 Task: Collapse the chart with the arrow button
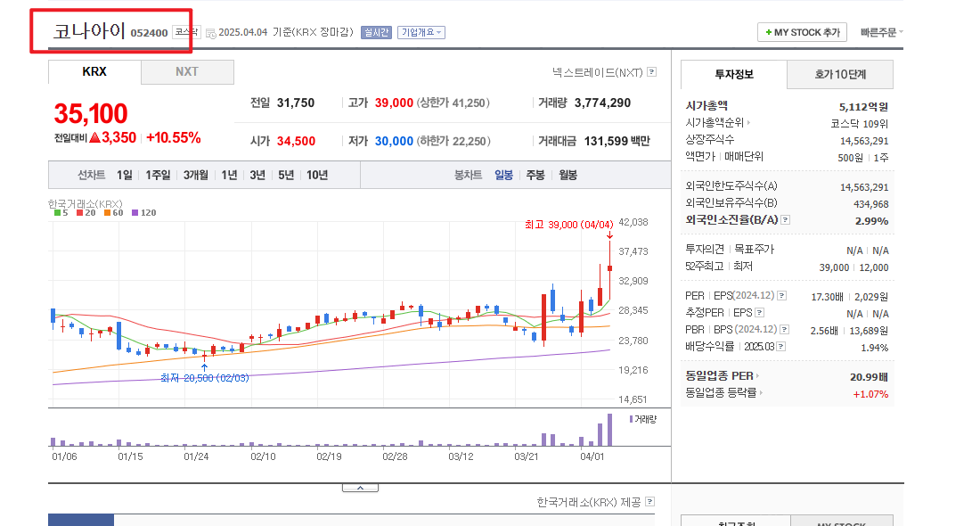[x=361, y=487]
